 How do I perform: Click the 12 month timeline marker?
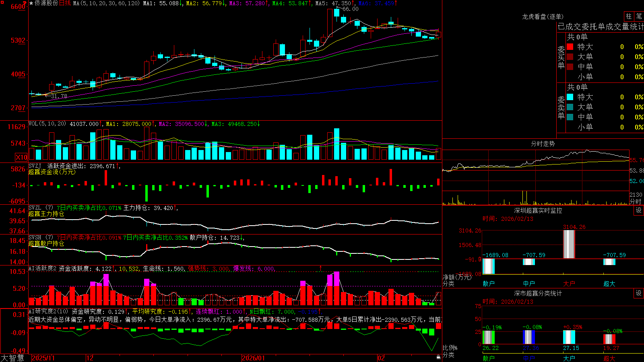[x=90, y=358]
